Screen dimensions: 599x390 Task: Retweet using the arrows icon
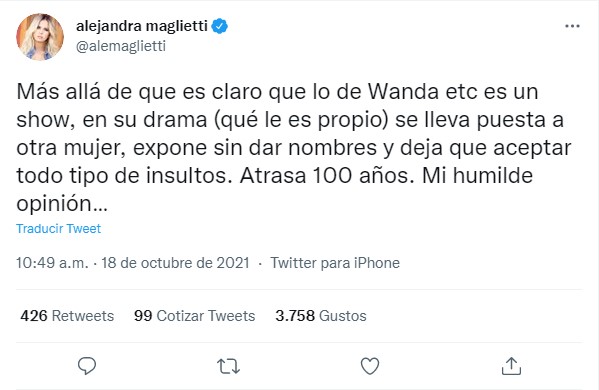pos(228,366)
